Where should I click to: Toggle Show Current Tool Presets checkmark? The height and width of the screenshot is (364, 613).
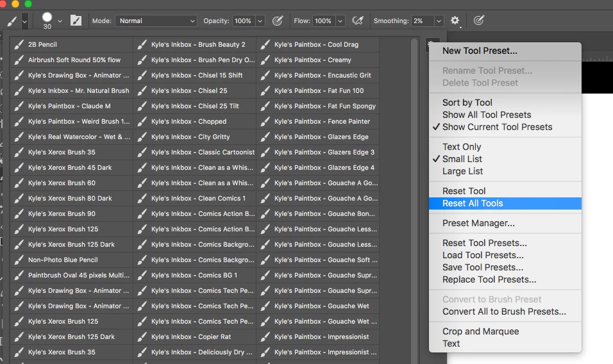pyautogui.click(x=505, y=127)
